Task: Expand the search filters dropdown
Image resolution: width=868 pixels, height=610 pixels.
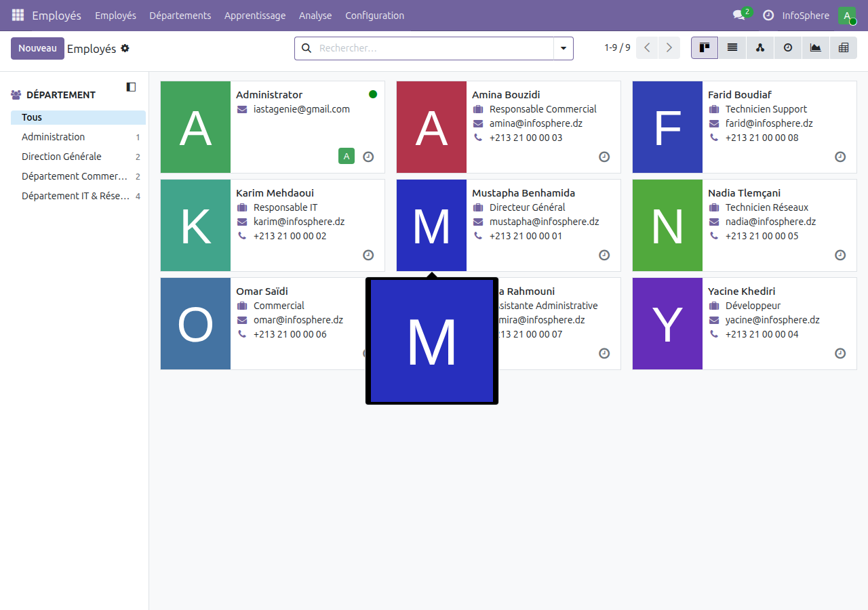Action: (563, 48)
